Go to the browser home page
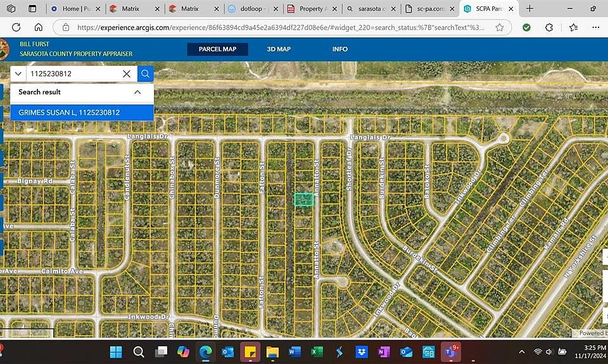 [x=39, y=28]
